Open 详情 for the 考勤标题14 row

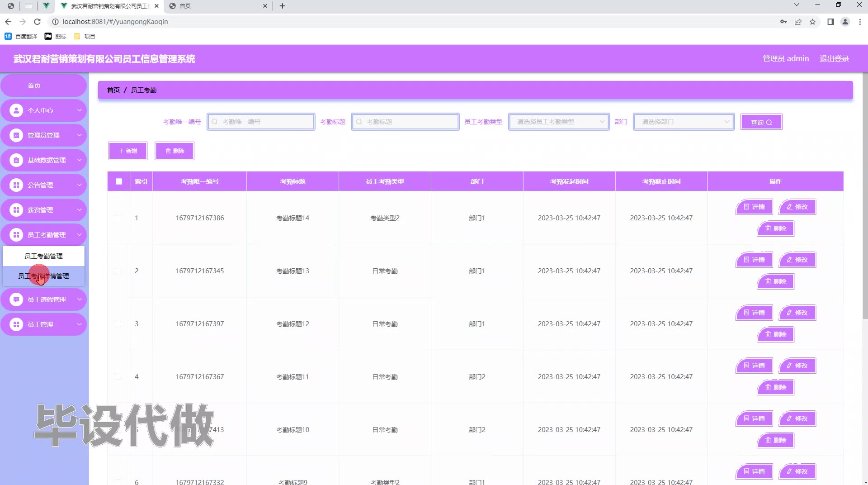click(754, 207)
